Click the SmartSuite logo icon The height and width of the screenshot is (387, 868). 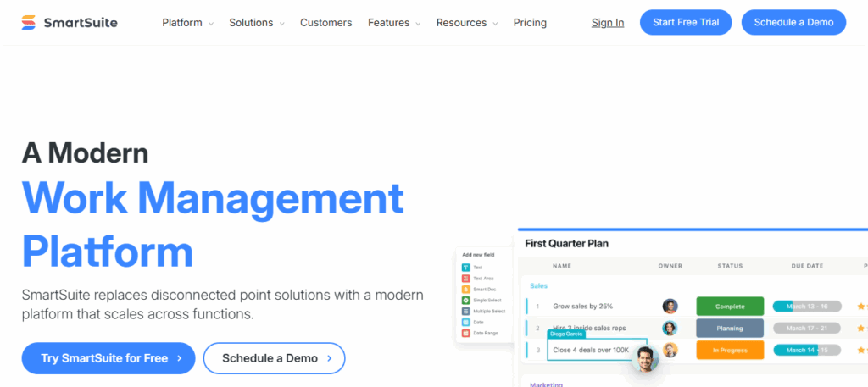30,23
